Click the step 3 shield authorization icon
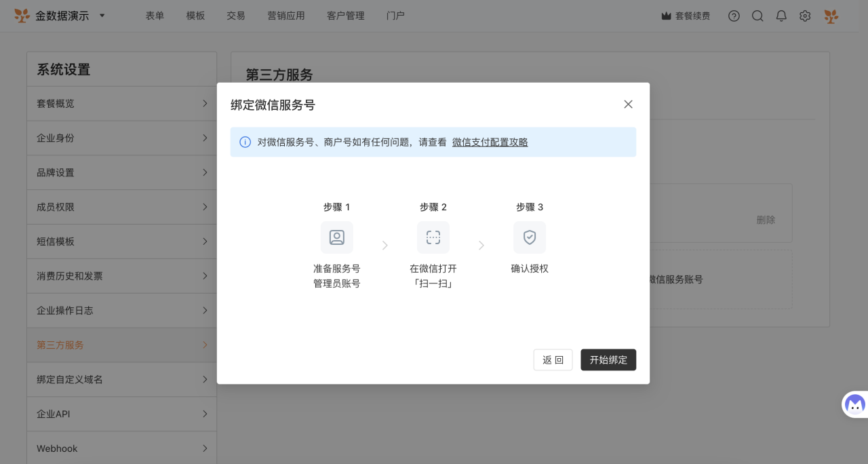This screenshot has width=868, height=464. [x=530, y=237]
